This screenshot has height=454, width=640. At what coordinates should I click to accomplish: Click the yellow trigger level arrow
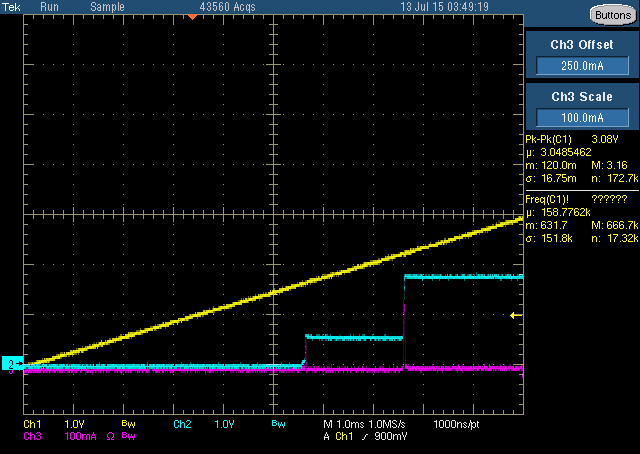[x=516, y=315]
